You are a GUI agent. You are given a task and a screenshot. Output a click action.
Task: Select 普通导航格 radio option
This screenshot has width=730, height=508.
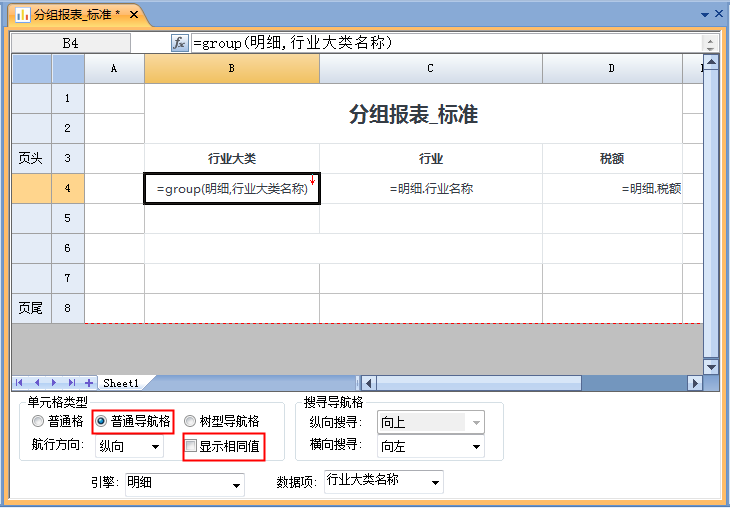101,422
